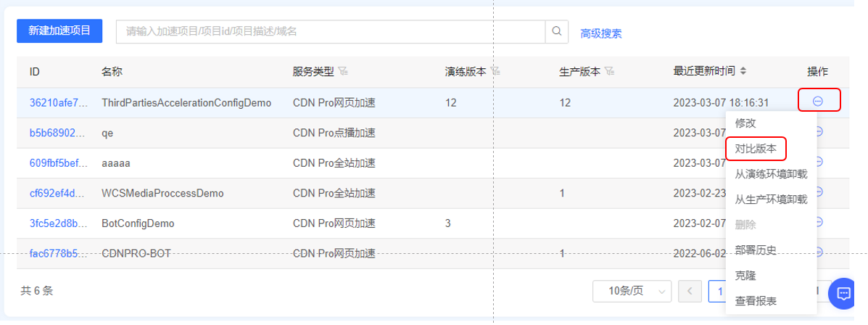Open more actions for aaaaa row
Image resolution: width=868 pixels, height=325 pixels.
pyautogui.click(x=819, y=162)
